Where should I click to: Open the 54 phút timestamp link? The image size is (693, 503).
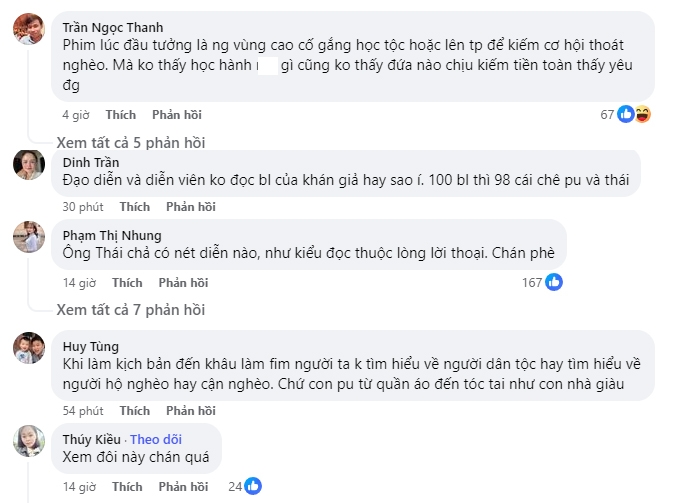pos(83,411)
